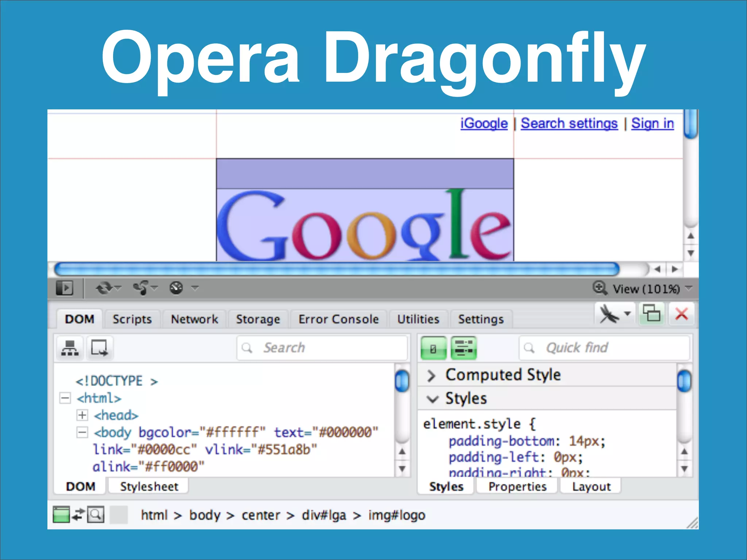Click the horizontal page scrollbar thumb

point(337,269)
